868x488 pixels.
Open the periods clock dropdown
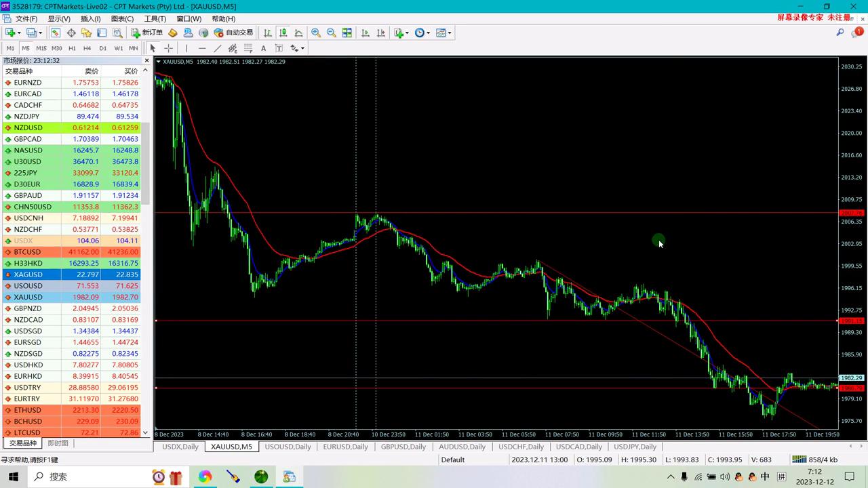(x=422, y=33)
